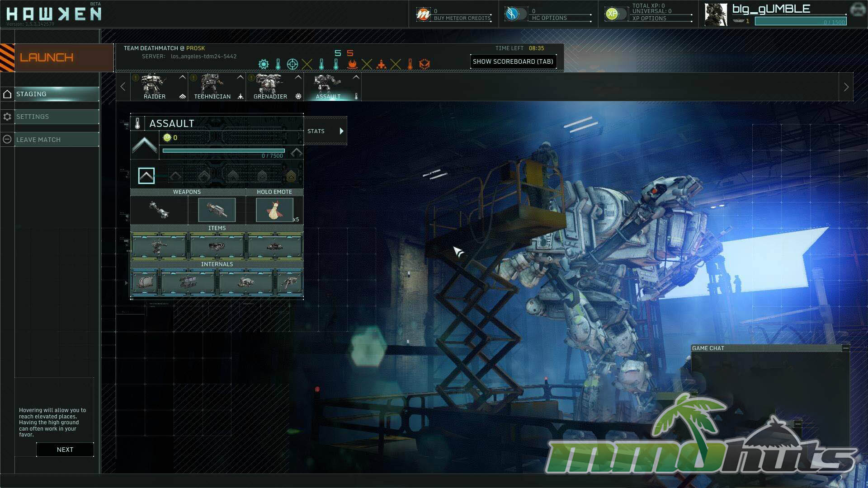Screen dimensions: 868x488
Task: Minimize the Game Chat panel
Action: (x=845, y=348)
